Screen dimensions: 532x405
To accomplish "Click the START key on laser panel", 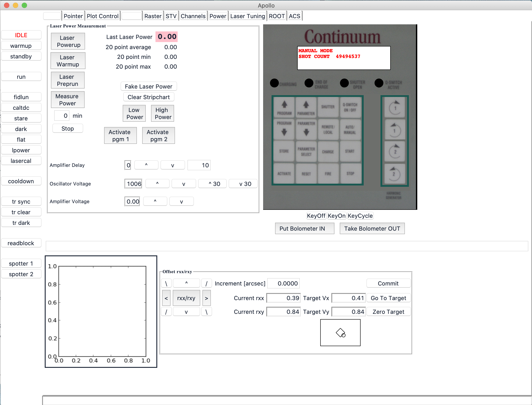I will pyautogui.click(x=350, y=151).
